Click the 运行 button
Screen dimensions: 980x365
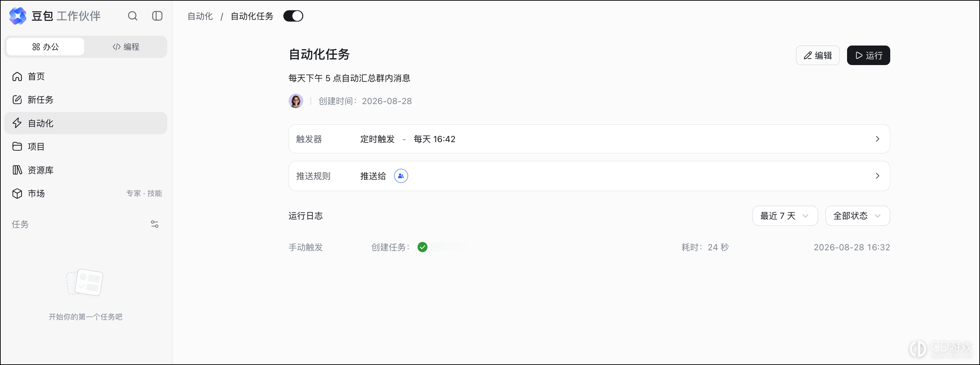pos(868,55)
